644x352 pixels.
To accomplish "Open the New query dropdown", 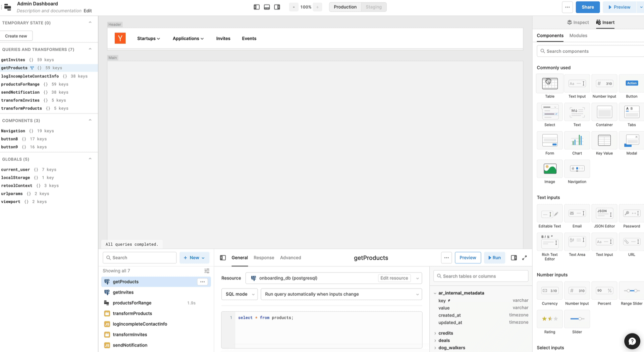I will (x=194, y=258).
